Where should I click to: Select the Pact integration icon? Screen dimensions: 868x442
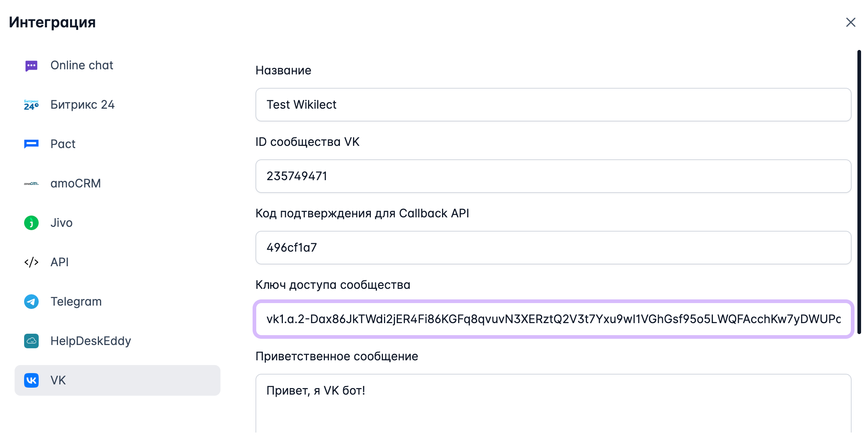(31, 144)
